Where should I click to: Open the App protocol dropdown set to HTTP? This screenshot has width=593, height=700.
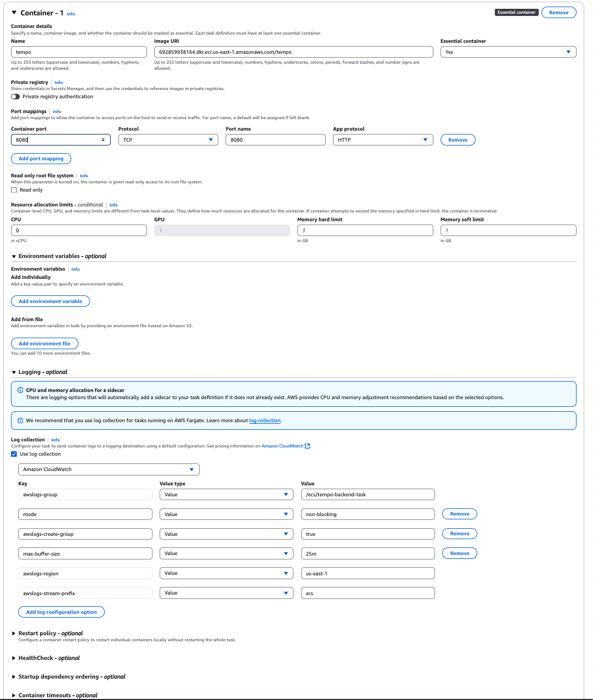[383, 140]
